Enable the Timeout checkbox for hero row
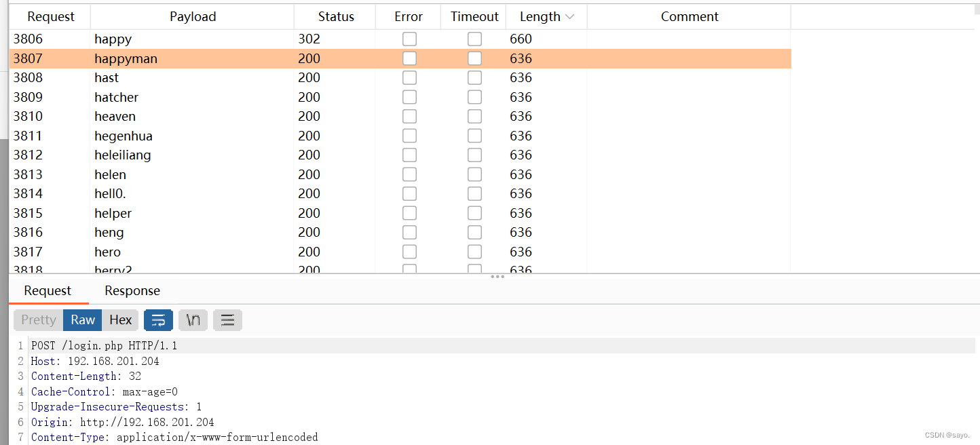Viewport: 980px width, 445px height. pyautogui.click(x=474, y=252)
